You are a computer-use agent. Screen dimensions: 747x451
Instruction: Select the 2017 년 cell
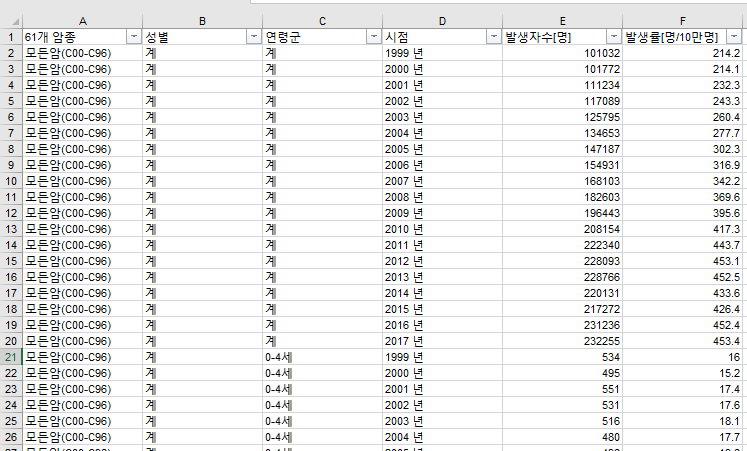(443, 341)
